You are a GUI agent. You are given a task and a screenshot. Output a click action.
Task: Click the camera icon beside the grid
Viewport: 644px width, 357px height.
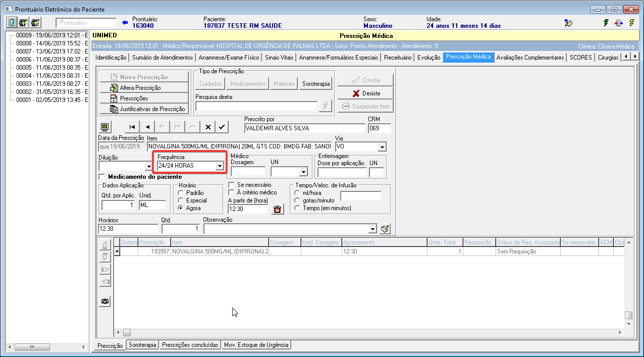coord(105,301)
